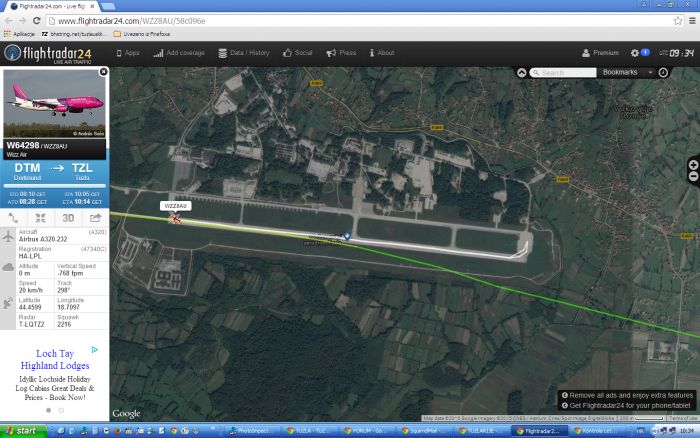The image size is (700, 438).
Task: Open the Wizz Air aircraft photo
Action: (54, 104)
